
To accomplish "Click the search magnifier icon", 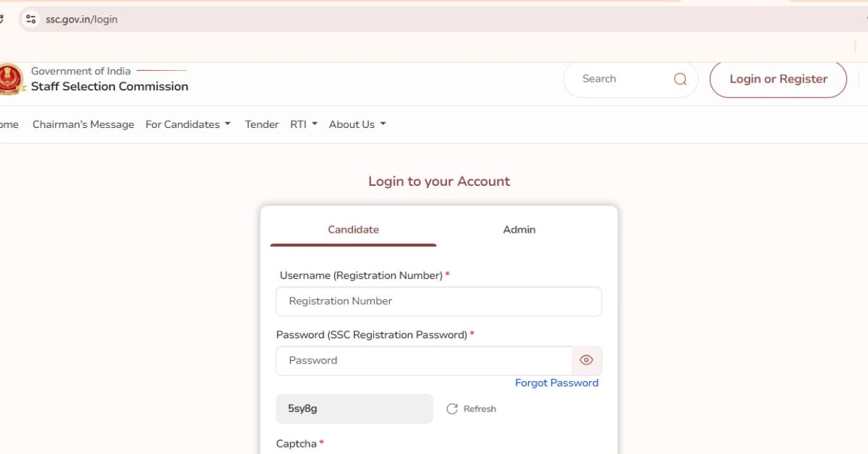I will point(680,80).
